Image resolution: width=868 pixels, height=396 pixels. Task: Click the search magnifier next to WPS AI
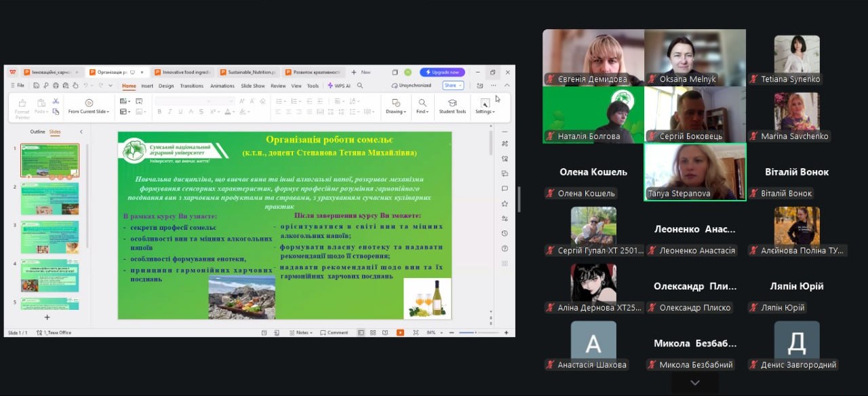click(360, 86)
